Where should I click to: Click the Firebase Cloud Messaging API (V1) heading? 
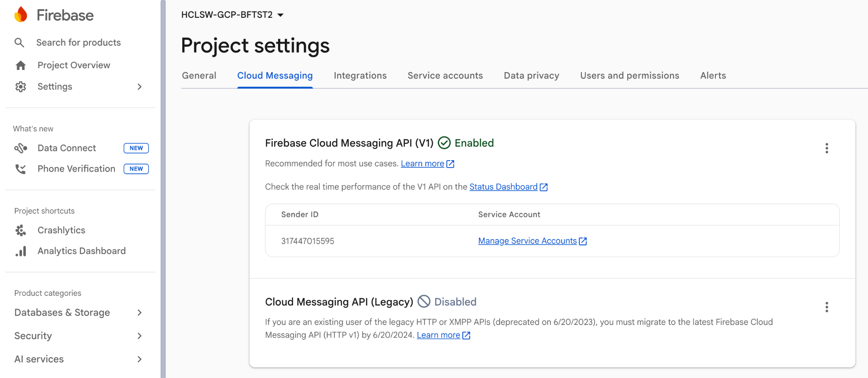349,143
